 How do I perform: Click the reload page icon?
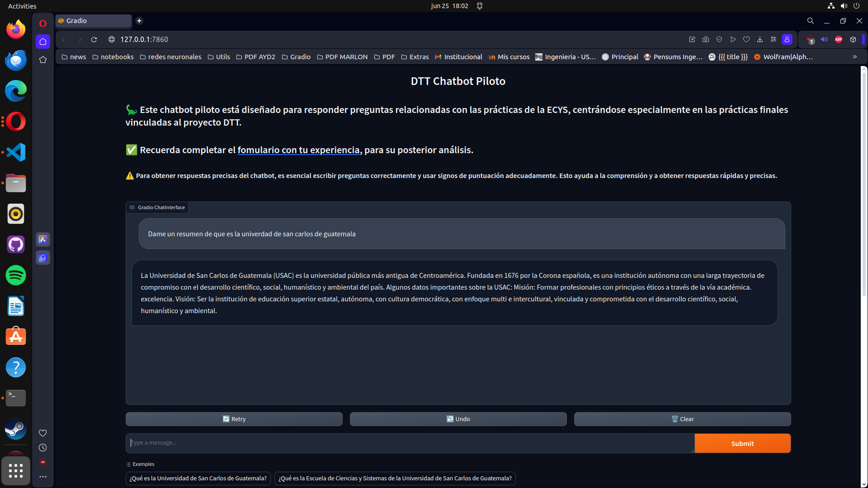pos(94,40)
